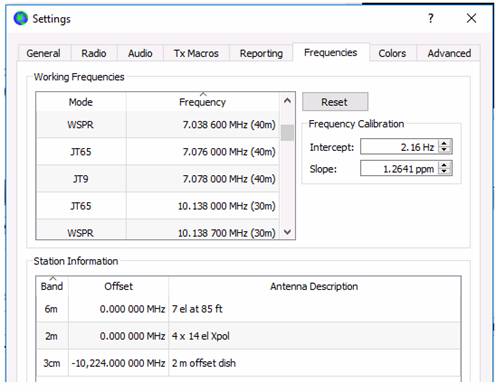Decrease Slope value with down arrow
This screenshot has height=392, width=496.
[444, 171]
